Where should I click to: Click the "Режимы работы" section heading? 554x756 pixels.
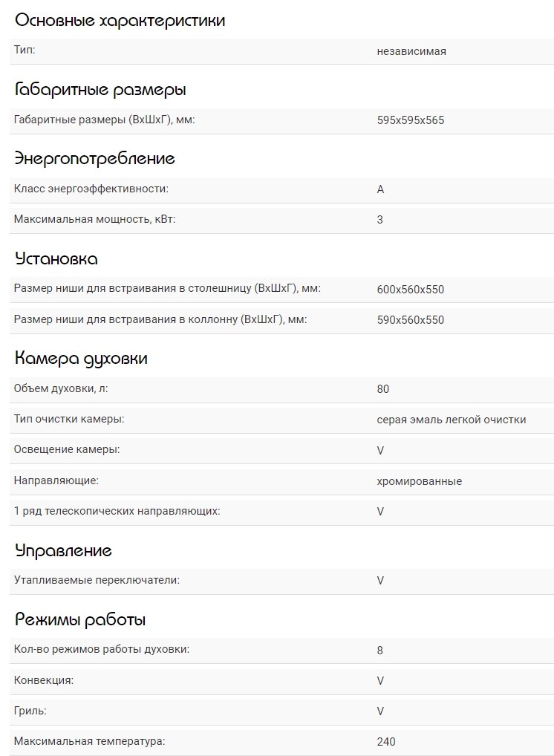click(80, 620)
